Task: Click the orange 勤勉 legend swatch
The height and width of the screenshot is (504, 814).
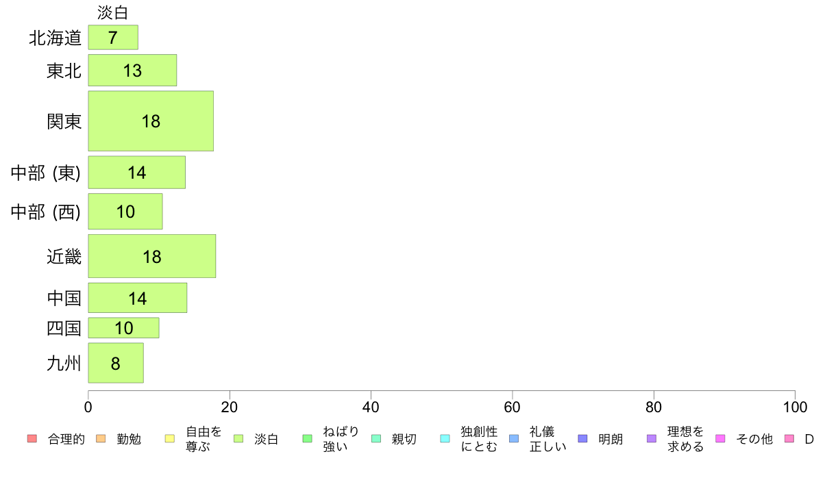Action: point(101,438)
